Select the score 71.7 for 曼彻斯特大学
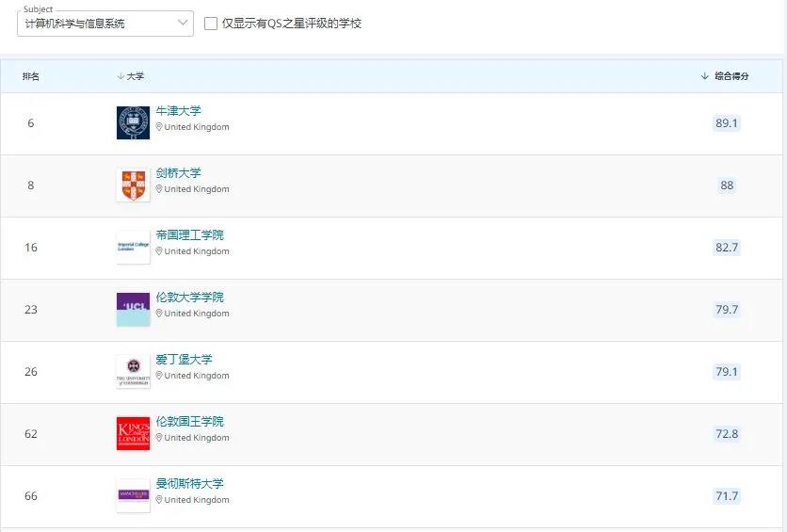The image size is (787, 532). coord(727,496)
